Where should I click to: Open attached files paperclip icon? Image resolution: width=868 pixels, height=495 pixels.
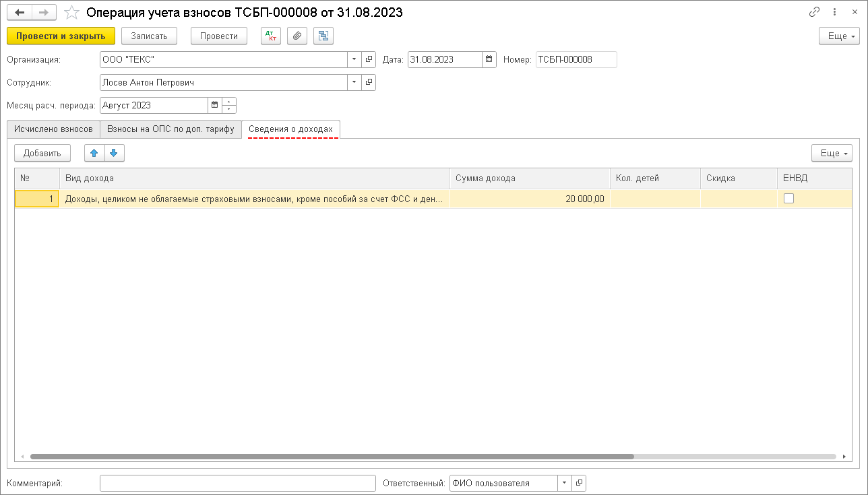(x=297, y=36)
